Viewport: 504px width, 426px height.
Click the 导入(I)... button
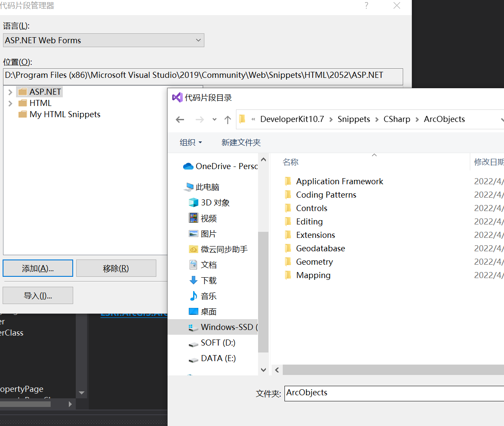(x=38, y=295)
